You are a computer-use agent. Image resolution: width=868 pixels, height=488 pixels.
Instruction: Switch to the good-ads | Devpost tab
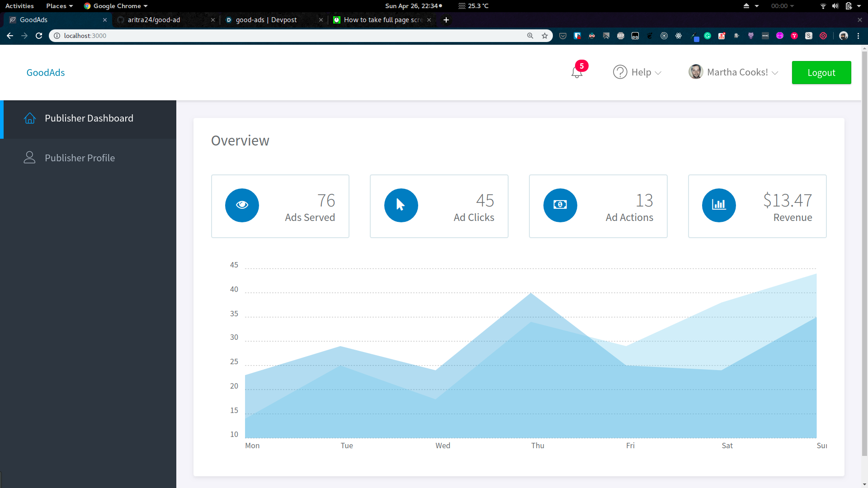[x=266, y=20]
